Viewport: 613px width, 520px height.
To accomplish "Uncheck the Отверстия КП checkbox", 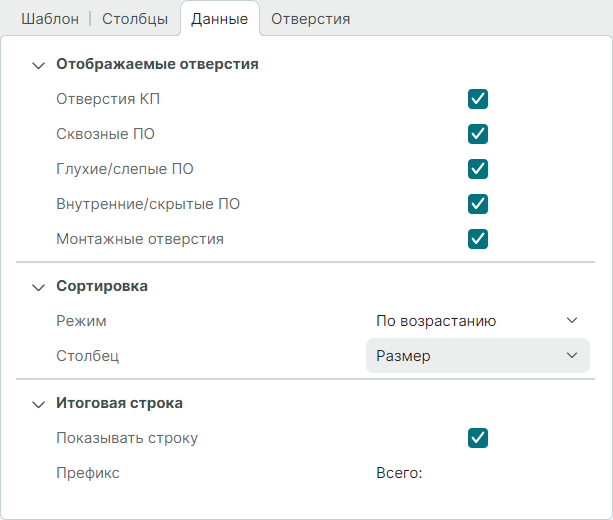I will (x=478, y=99).
